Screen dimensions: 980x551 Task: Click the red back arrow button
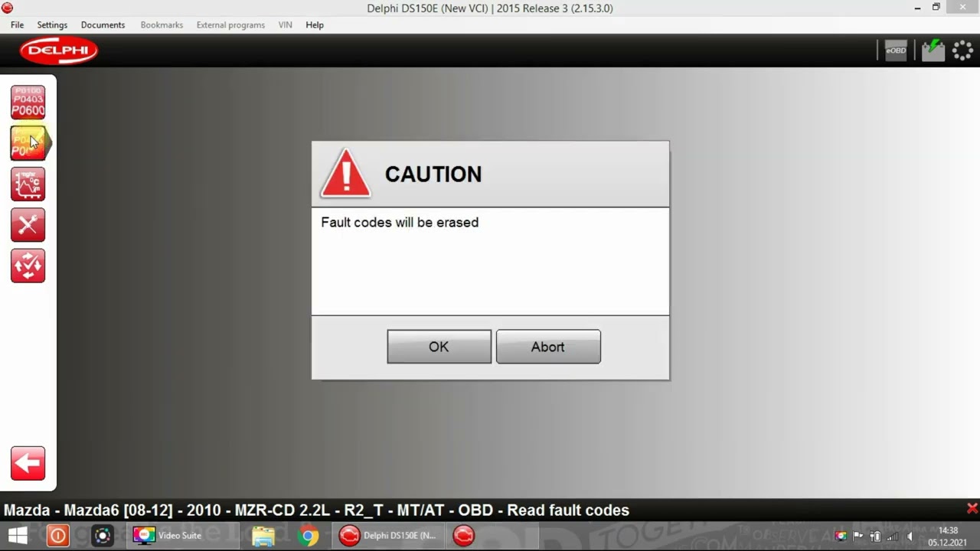tap(28, 464)
